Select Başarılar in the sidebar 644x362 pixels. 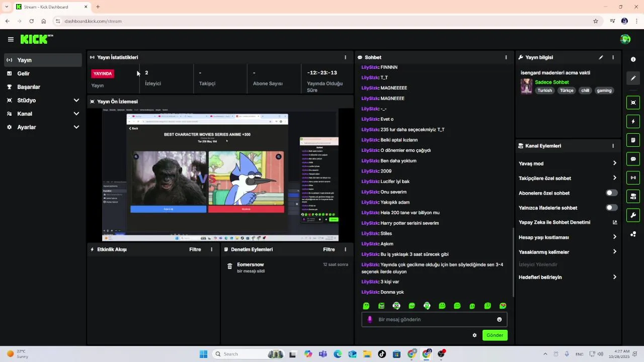pyautogui.click(x=43, y=87)
